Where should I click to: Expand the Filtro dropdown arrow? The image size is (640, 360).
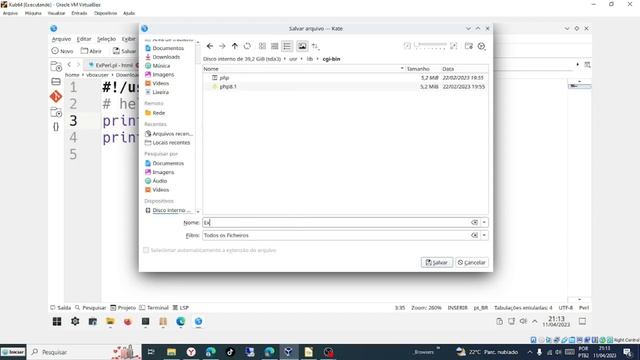coord(484,236)
